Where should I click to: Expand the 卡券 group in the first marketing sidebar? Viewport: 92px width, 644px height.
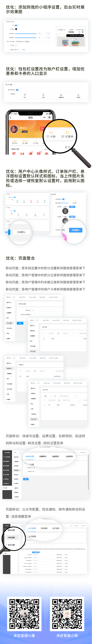tap(7, 333)
